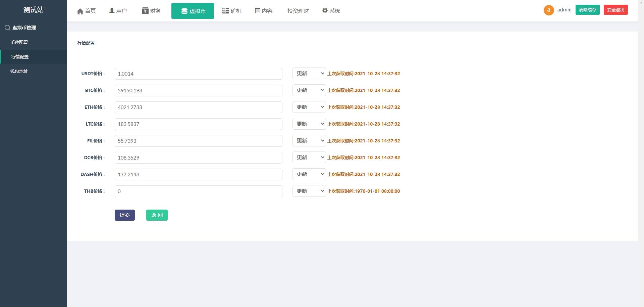Open DASH price update dropdown
This screenshot has height=307, width=644.
tap(309, 174)
